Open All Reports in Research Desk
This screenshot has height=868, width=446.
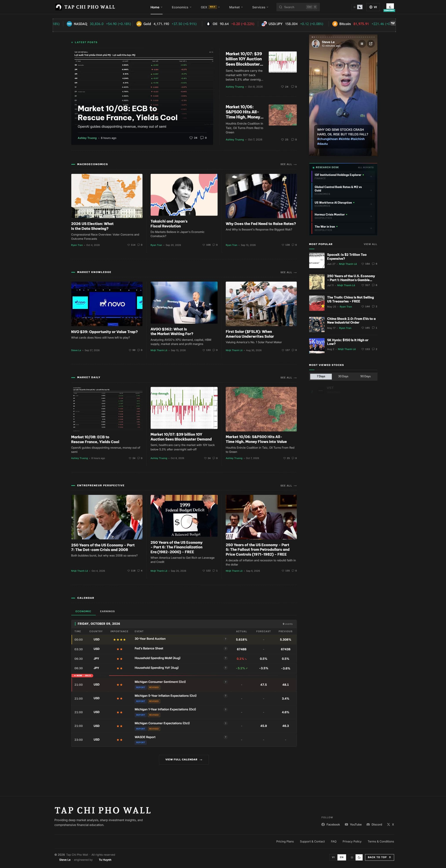[x=366, y=168]
